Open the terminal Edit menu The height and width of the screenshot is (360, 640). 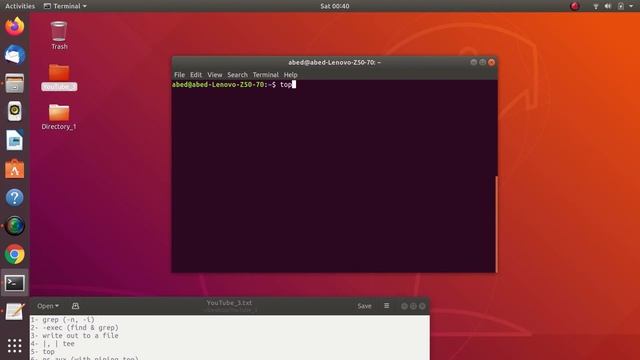coord(196,75)
